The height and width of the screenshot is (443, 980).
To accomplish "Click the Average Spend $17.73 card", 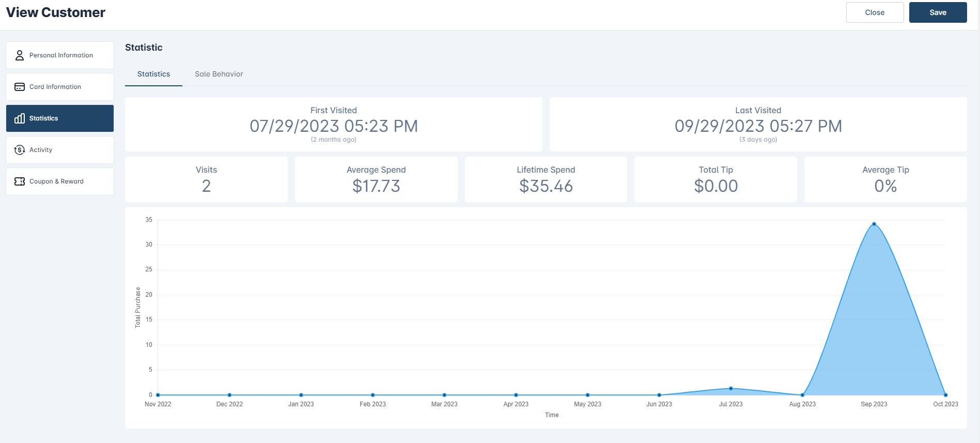I will tap(376, 179).
